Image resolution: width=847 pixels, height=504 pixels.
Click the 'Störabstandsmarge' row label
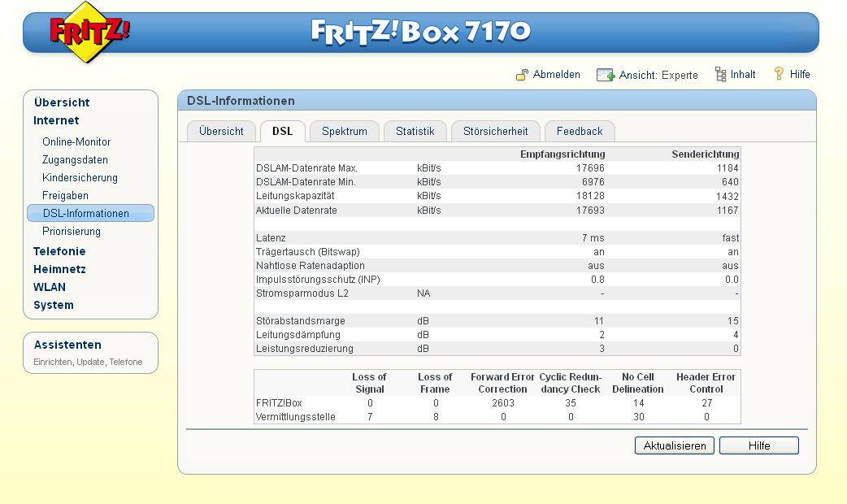click(x=300, y=321)
